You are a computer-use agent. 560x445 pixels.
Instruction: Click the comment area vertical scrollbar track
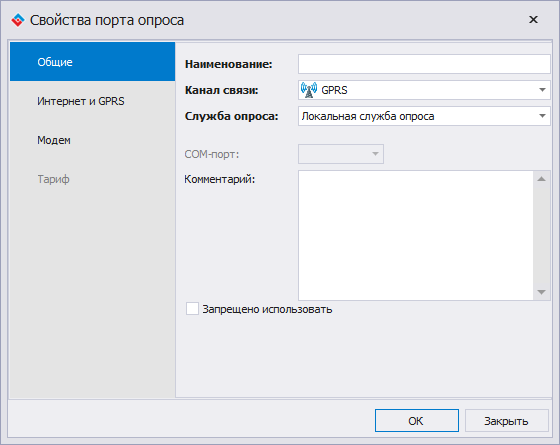point(541,235)
